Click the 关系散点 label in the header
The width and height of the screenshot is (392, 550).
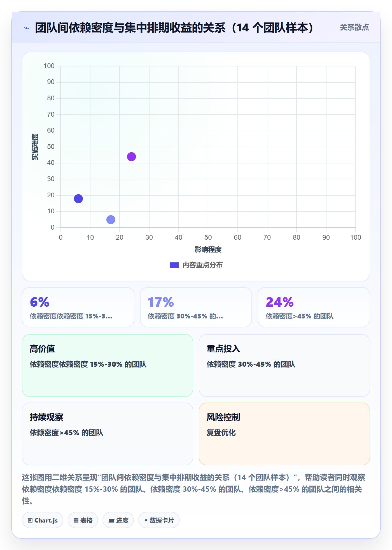tap(354, 27)
